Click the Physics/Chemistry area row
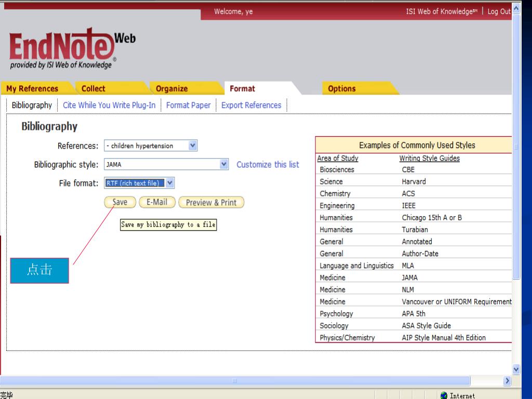Screen dimensions: 532x399 click(x=347, y=338)
